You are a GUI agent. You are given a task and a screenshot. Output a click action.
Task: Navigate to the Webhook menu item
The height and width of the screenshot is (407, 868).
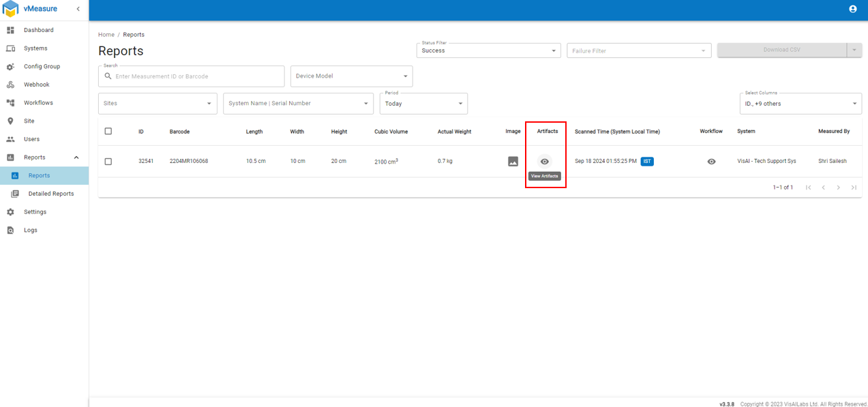pos(36,85)
